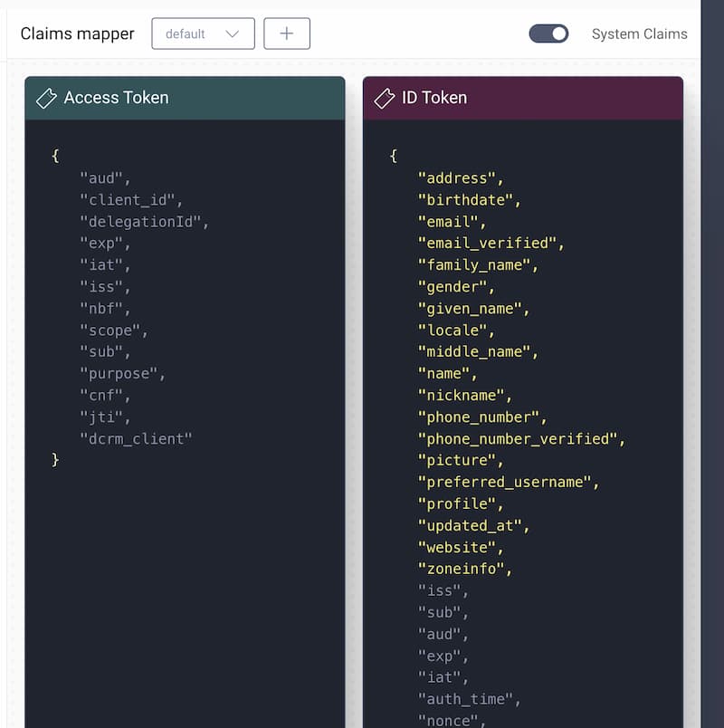Select the ID Token panel header
The height and width of the screenshot is (728, 724).
pos(523,98)
